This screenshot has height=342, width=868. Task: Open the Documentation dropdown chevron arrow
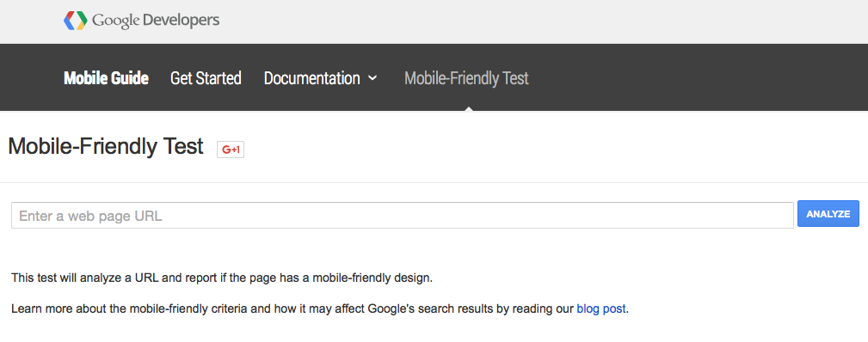[372, 78]
